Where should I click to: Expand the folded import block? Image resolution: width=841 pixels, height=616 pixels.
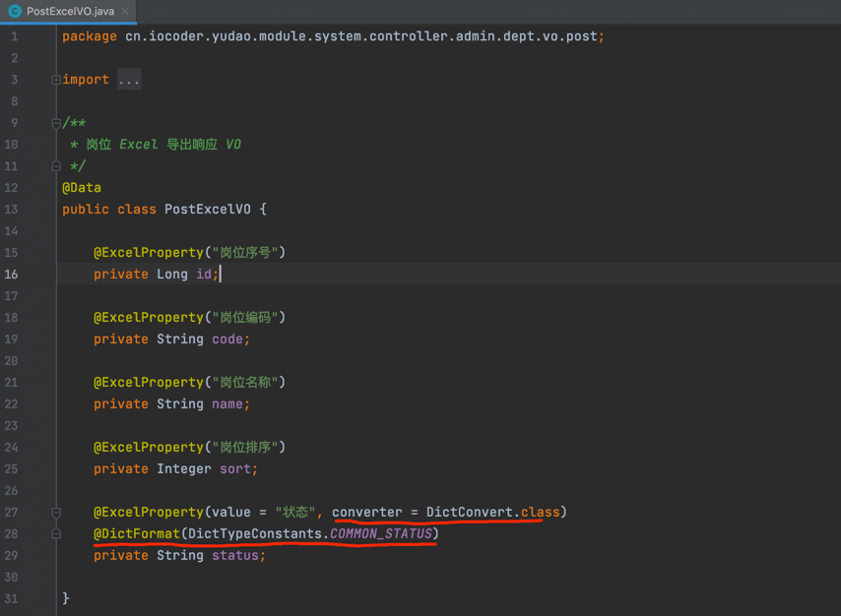coord(56,80)
